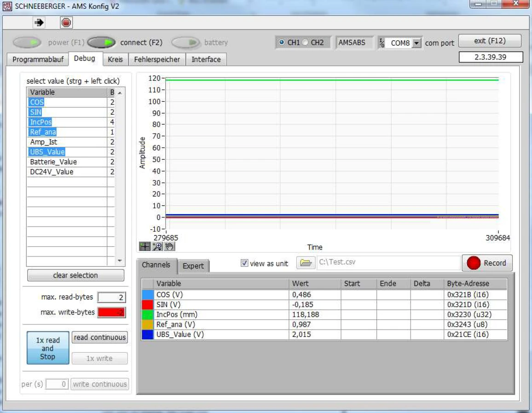Screen dimensions: 532x413
Task: Select the hand pan graph tool
Action: pyautogui.click(x=169, y=247)
